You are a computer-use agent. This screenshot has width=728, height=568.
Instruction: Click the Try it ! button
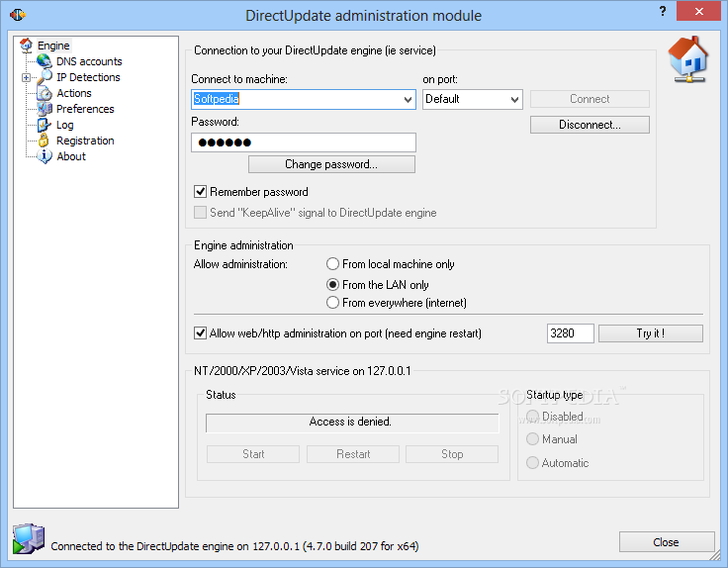pos(651,333)
